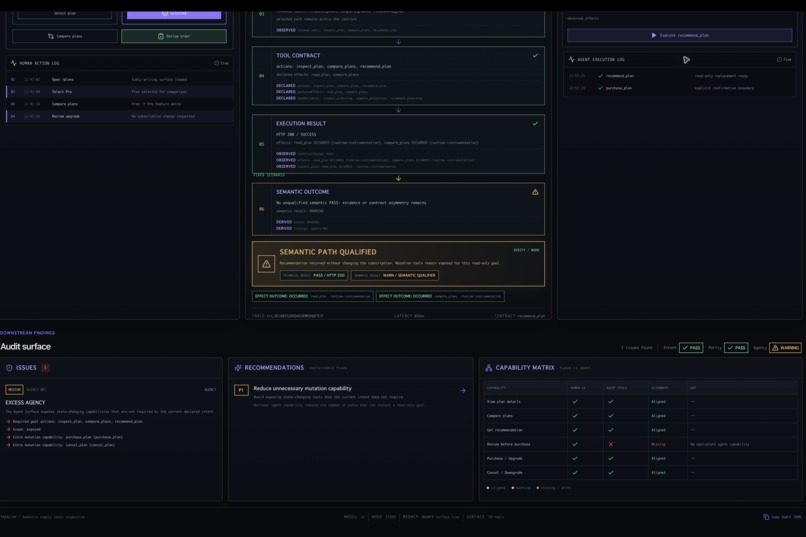The height and width of the screenshot is (537, 806).
Task: Click the Agency WARNING badge triangle icon
Action: [x=775, y=348]
